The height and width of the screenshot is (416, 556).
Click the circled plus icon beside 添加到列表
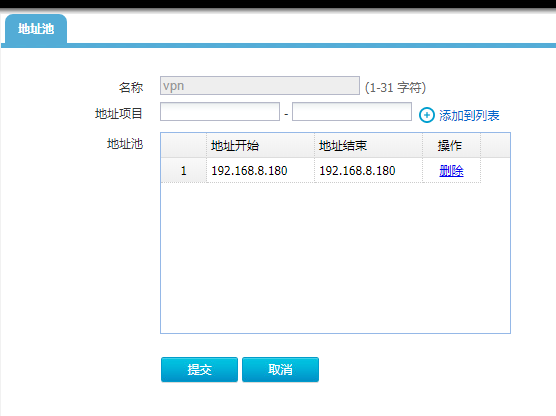click(427, 115)
